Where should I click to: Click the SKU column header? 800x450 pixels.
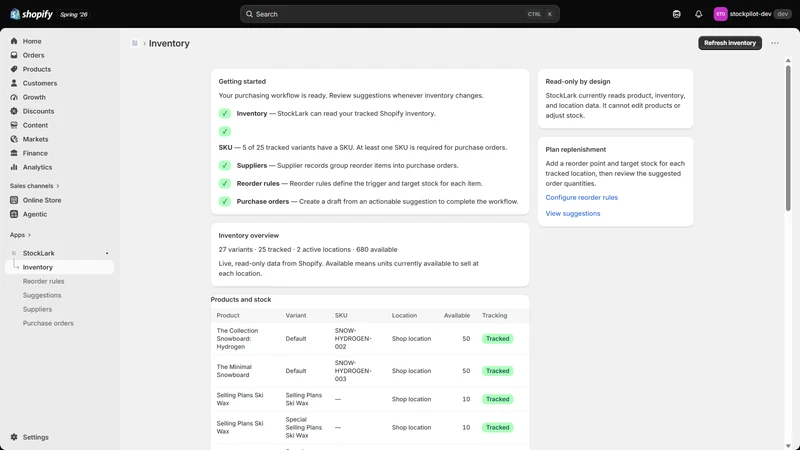coord(341,315)
